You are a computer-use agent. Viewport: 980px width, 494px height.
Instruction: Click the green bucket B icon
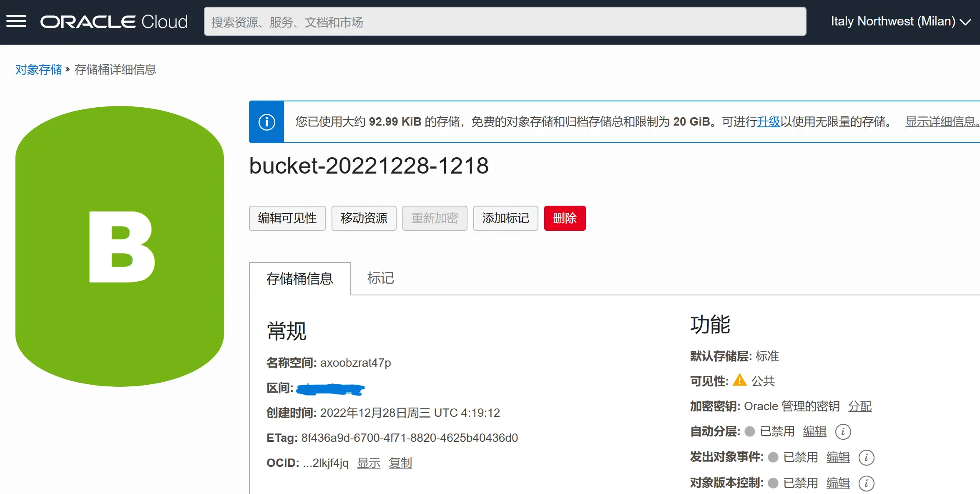(x=120, y=246)
